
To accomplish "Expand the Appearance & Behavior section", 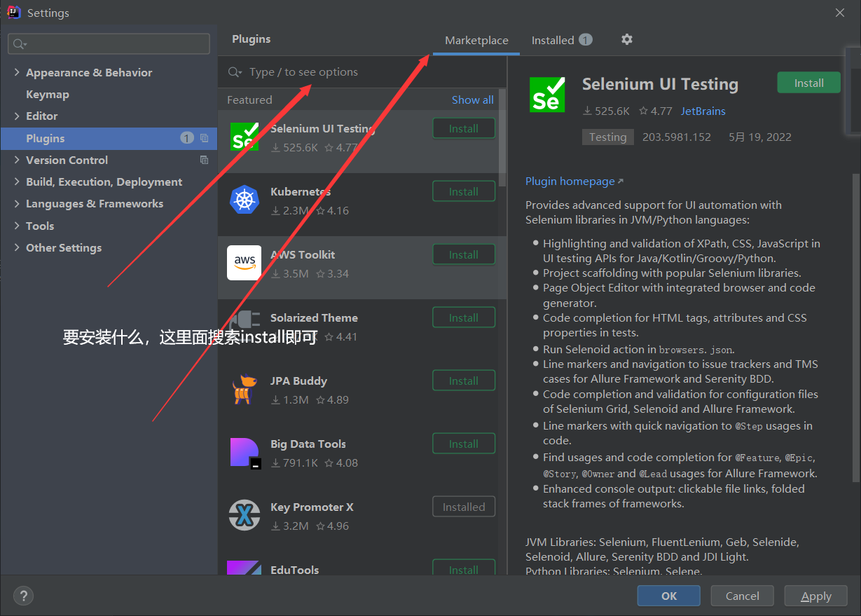I will point(18,72).
